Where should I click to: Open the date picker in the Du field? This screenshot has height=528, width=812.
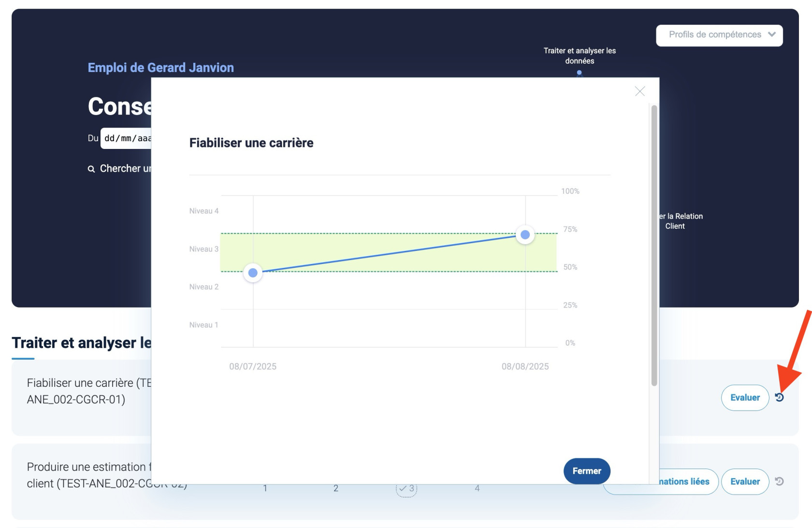pyautogui.click(x=127, y=138)
